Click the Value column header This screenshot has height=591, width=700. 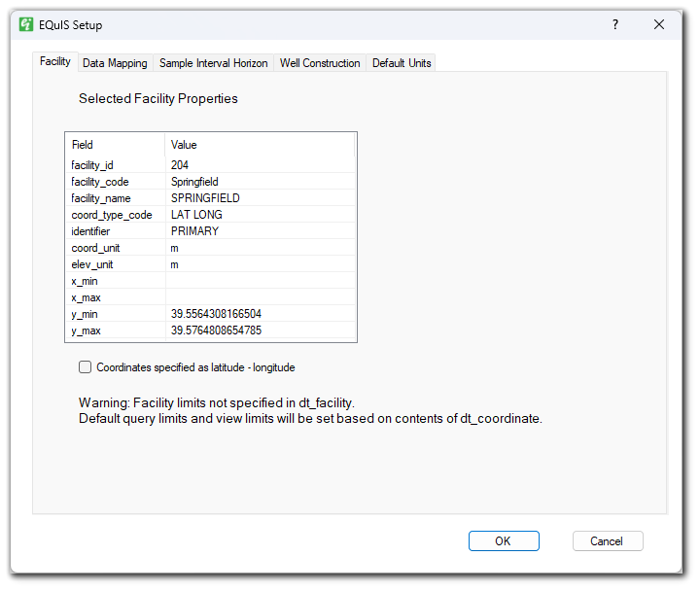pyautogui.click(x=261, y=145)
